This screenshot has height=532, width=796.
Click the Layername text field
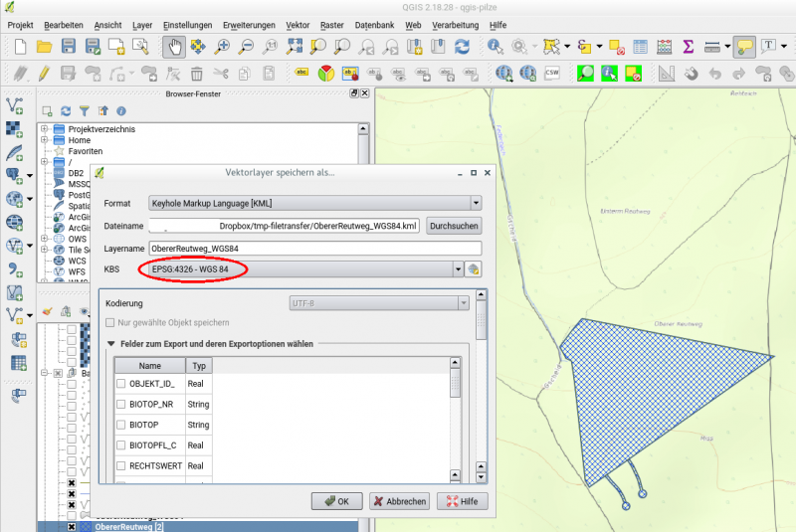(x=314, y=248)
